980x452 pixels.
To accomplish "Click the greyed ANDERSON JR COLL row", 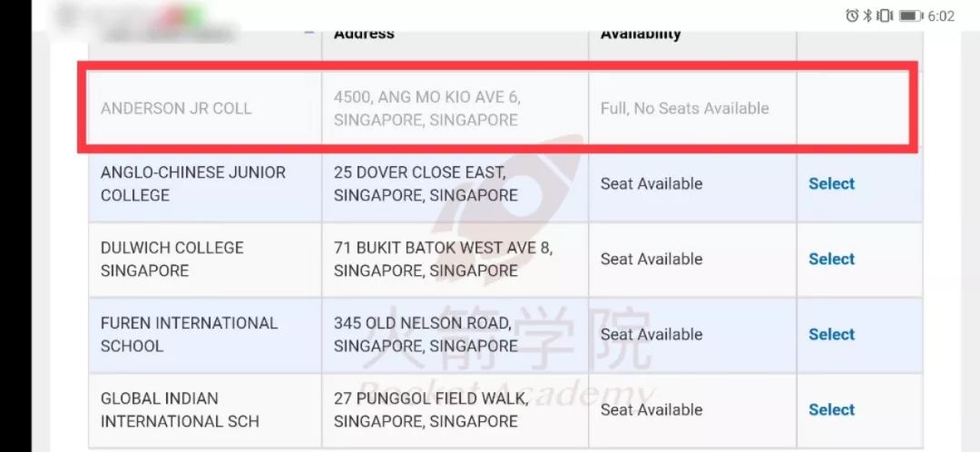I will (505, 107).
